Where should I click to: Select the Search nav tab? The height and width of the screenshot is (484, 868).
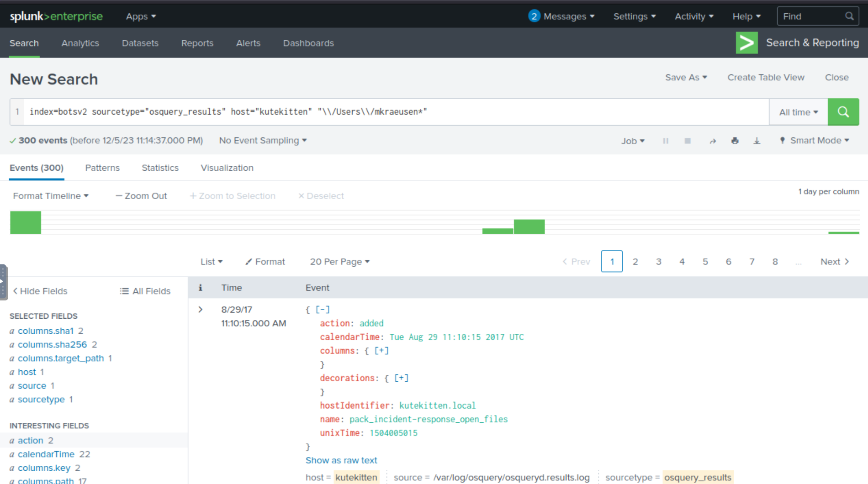24,43
